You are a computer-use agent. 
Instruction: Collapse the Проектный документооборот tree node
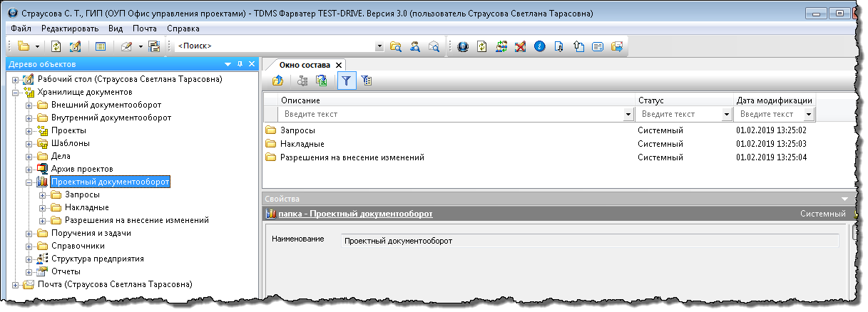[x=29, y=182]
